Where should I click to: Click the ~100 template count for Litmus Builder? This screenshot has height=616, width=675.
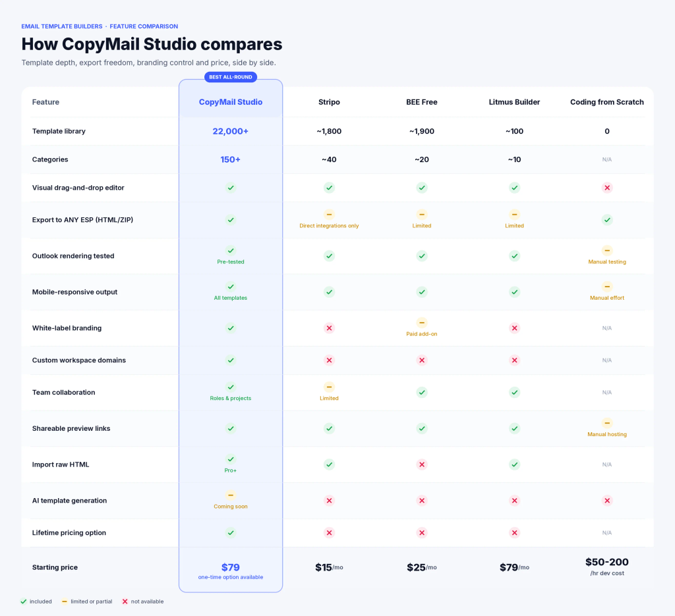tap(514, 131)
